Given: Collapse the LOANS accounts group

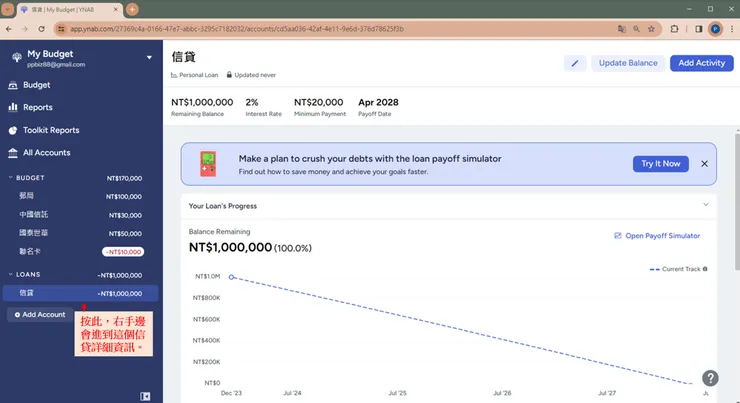Looking at the screenshot, I should (x=11, y=274).
